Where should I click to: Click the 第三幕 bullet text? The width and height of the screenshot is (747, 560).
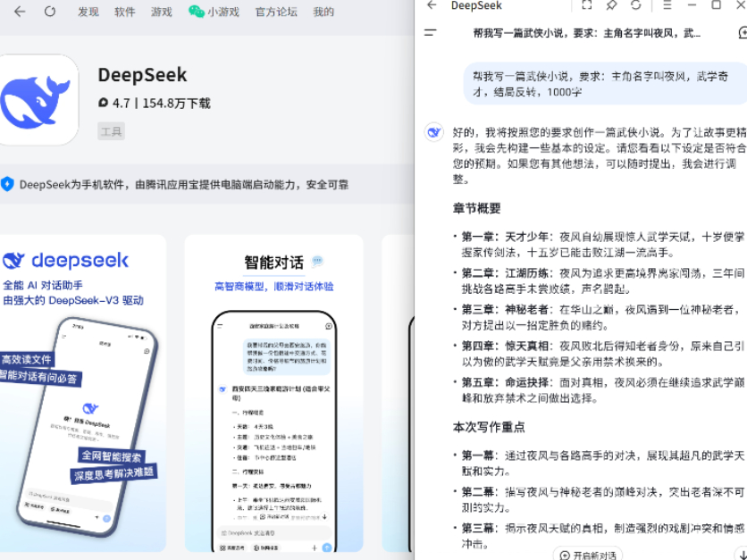[602, 536]
